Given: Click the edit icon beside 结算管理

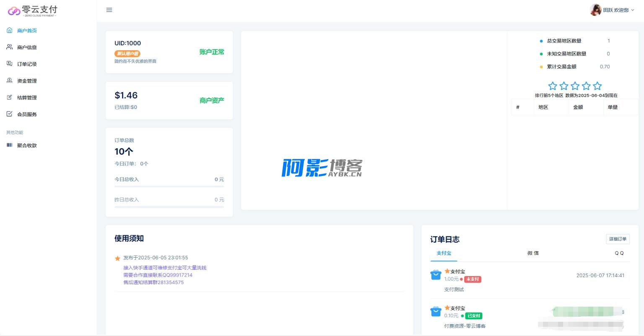Looking at the screenshot, I should pyautogui.click(x=9, y=98).
